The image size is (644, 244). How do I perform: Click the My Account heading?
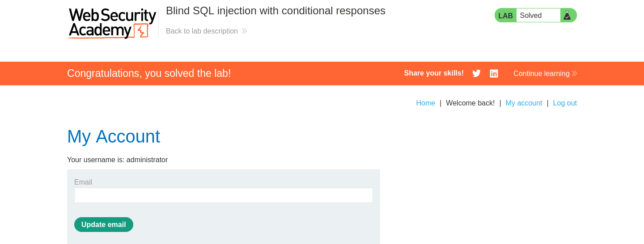tap(114, 136)
